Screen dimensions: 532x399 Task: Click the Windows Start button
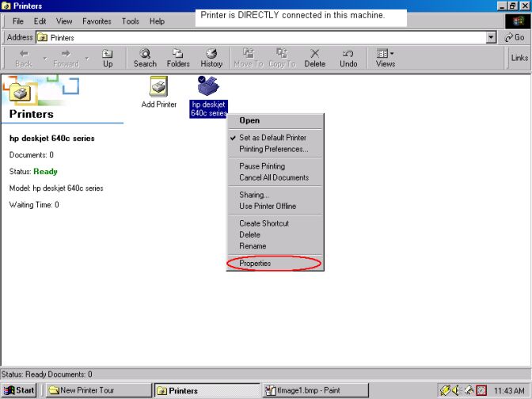[20, 390]
